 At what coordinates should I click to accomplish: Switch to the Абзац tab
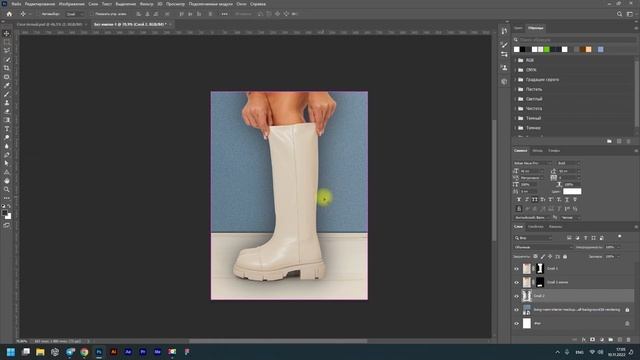coord(537,151)
